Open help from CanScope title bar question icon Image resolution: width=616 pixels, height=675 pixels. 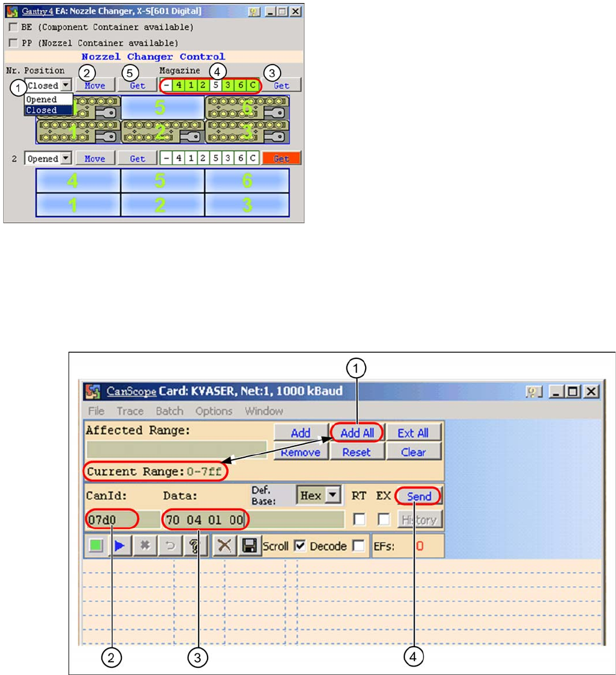pyautogui.click(x=534, y=391)
